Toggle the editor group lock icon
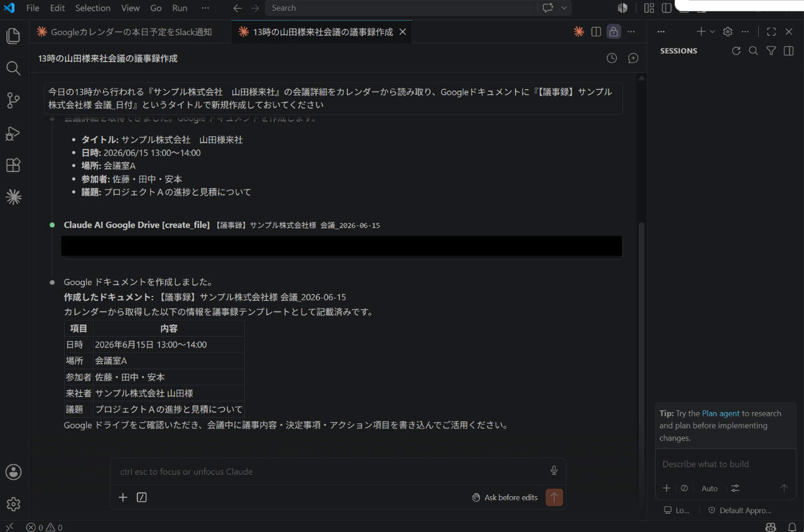The height and width of the screenshot is (532, 804). click(614, 32)
